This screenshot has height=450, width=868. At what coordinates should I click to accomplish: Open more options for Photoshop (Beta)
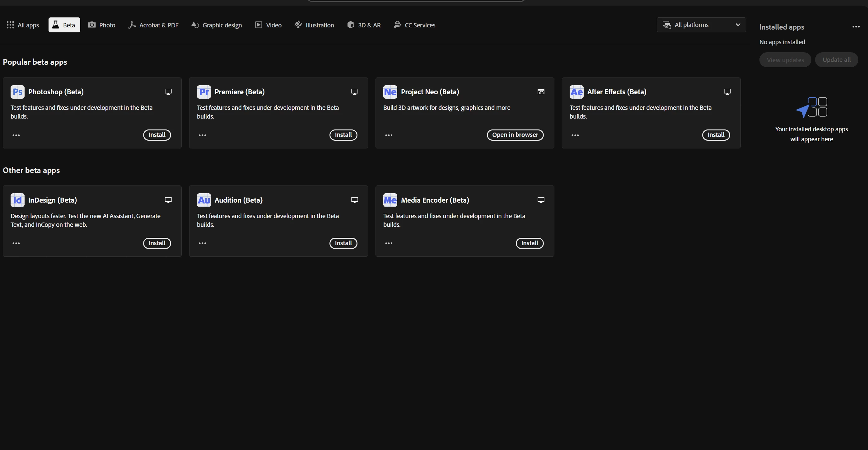pyautogui.click(x=16, y=135)
